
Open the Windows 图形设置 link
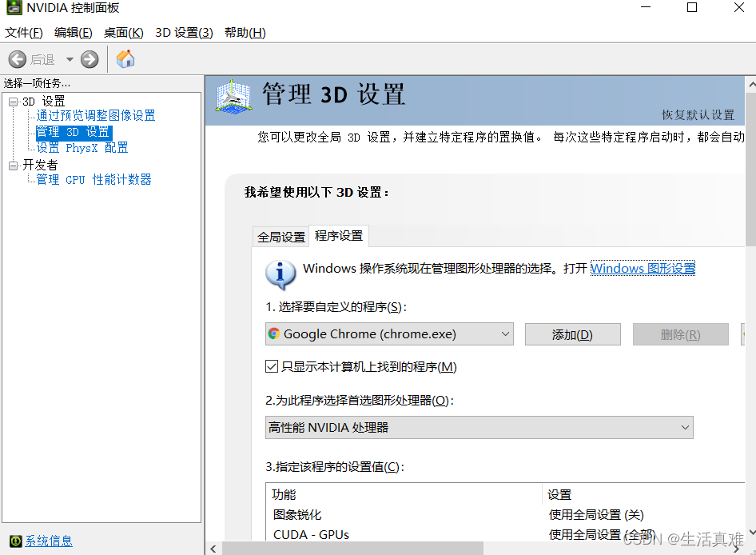(x=643, y=269)
